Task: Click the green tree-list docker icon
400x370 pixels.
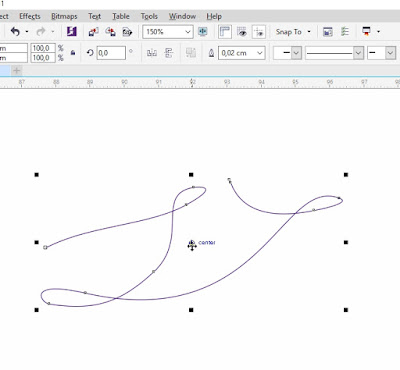Action: [x=345, y=32]
